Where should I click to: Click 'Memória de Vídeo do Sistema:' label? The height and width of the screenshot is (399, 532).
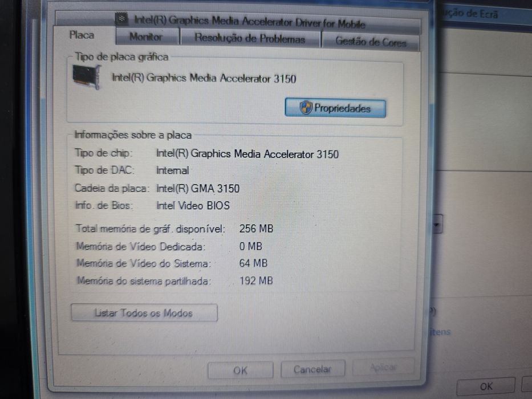point(144,263)
